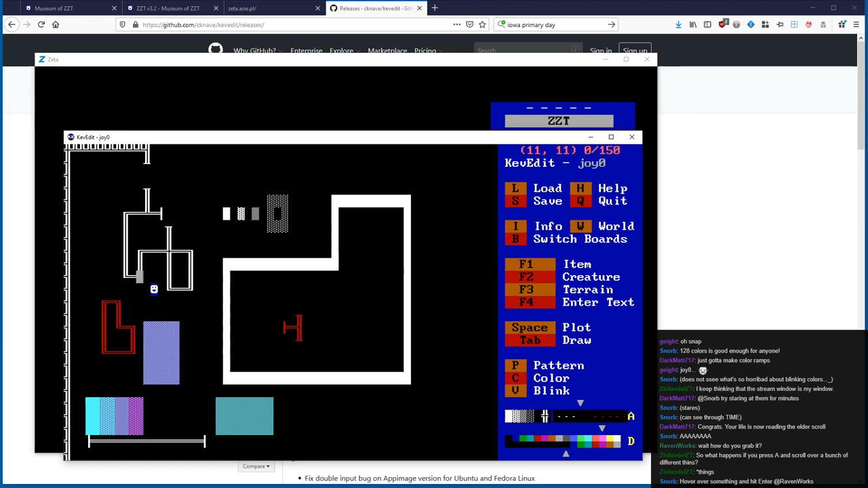Select the Releases cknave/kevedit tab
Image resolution: width=868 pixels, height=488 pixels.
click(x=376, y=8)
